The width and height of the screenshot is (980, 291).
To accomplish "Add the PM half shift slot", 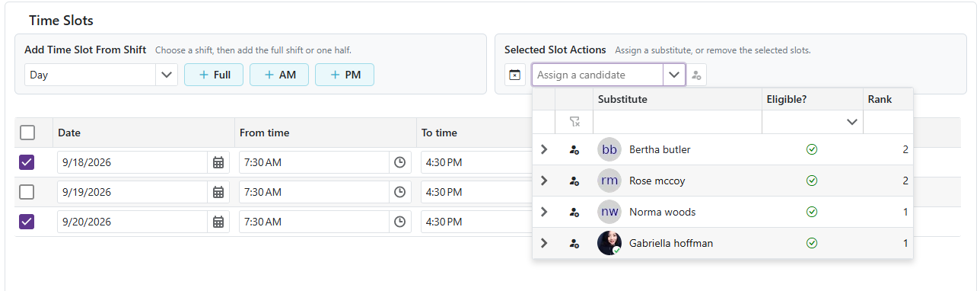I will pyautogui.click(x=344, y=75).
